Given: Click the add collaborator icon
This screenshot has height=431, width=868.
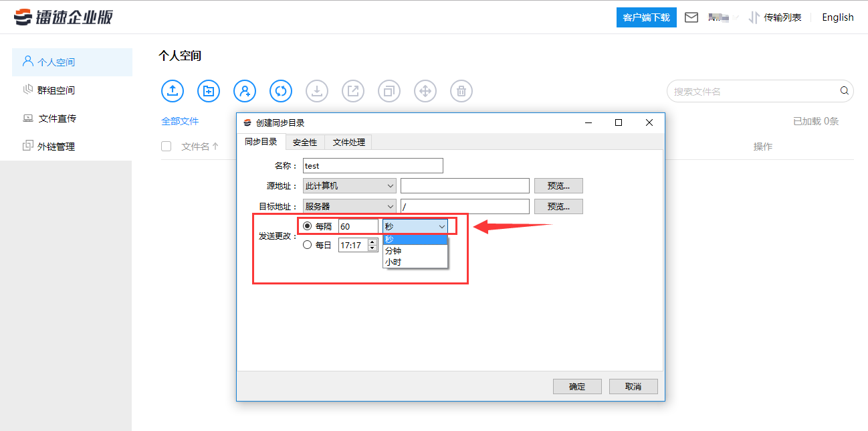Looking at the screenshot, I should [x=244, y=91].
